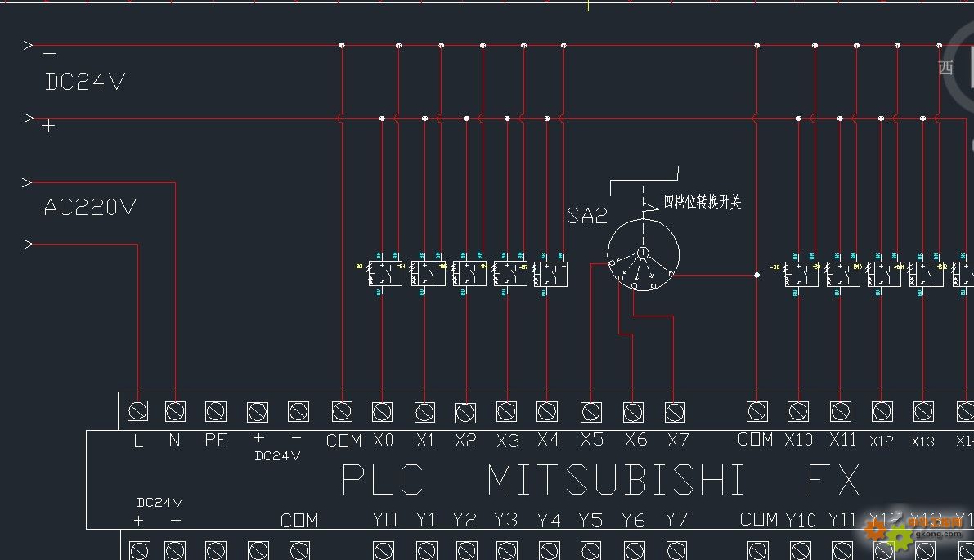
Task: Select the X2 input label
Action: tap(466, 440)
